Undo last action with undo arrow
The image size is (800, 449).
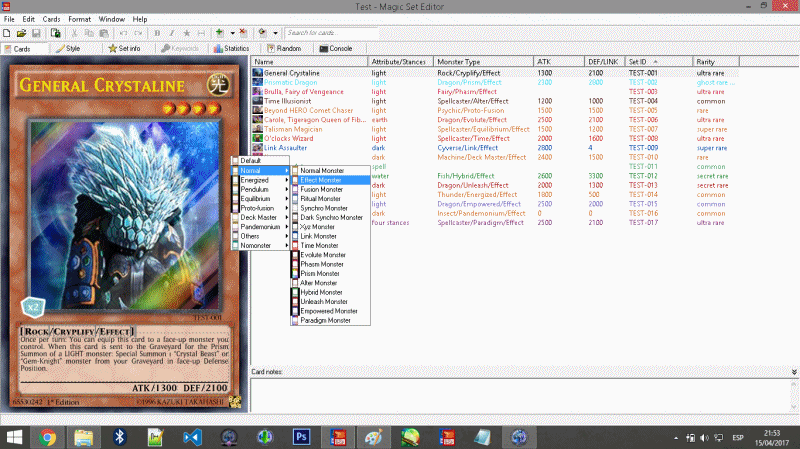tap(123, 33)
